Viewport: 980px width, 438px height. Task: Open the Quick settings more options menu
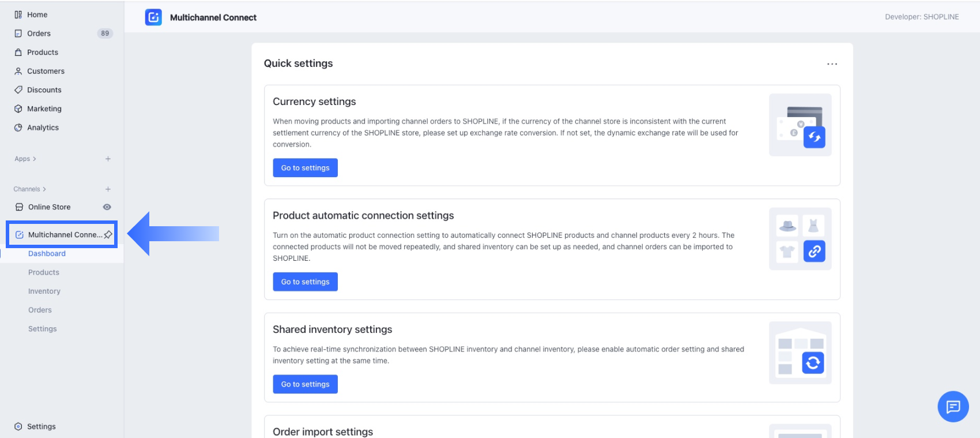pos(832,64)
